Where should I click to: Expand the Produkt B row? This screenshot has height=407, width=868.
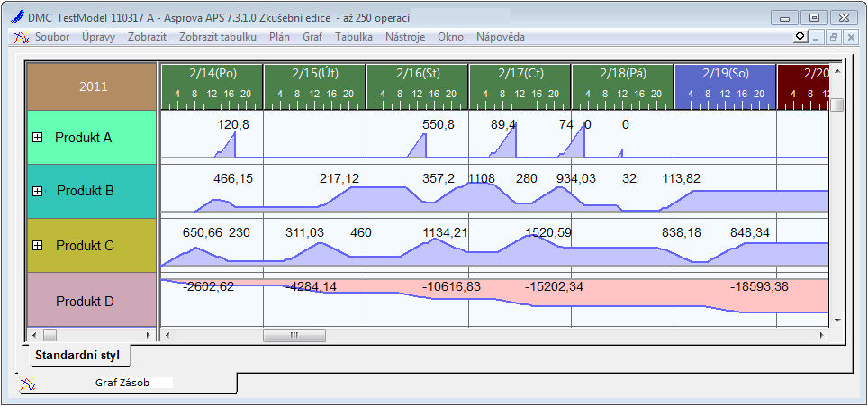(37, 191)
